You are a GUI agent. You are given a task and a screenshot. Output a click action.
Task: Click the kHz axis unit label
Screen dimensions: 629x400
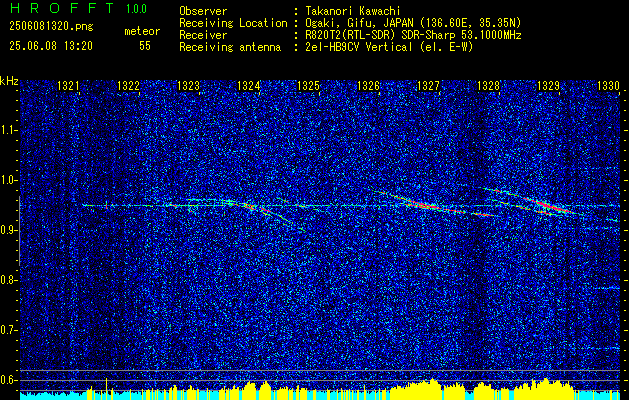coord(9,81)
